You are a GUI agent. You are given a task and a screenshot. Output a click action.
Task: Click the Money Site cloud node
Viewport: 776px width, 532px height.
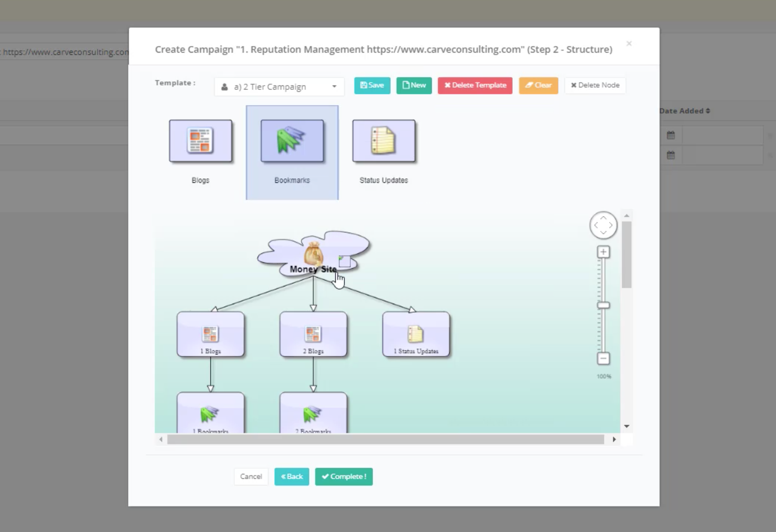tap(314, 254)
